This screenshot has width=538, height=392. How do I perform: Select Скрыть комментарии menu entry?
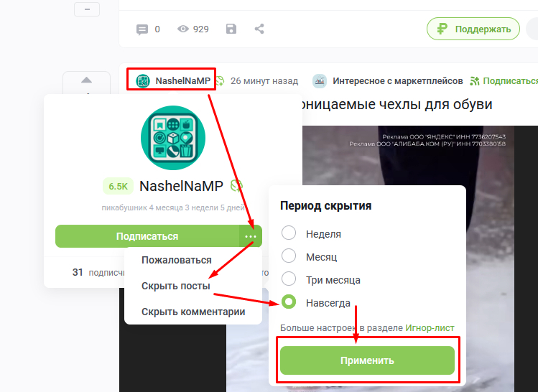[193, 312]
